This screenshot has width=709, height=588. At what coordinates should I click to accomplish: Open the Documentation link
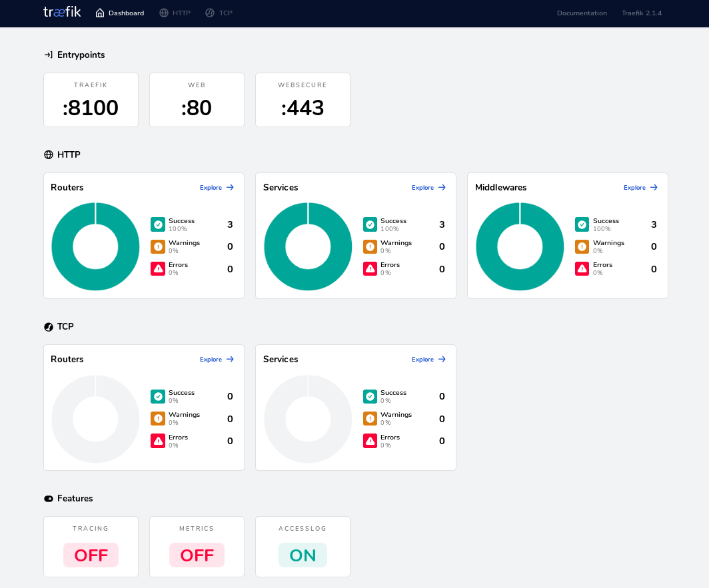click(582, 13)
